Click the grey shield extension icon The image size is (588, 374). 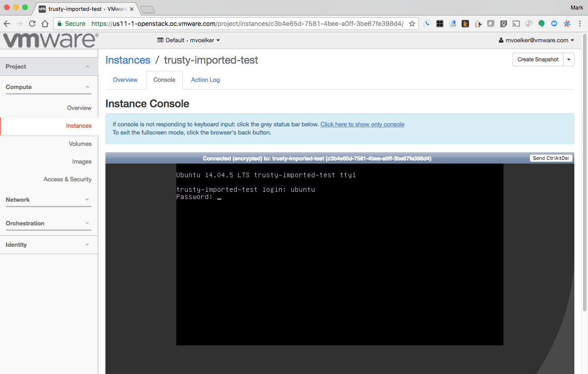click(491, 24)
